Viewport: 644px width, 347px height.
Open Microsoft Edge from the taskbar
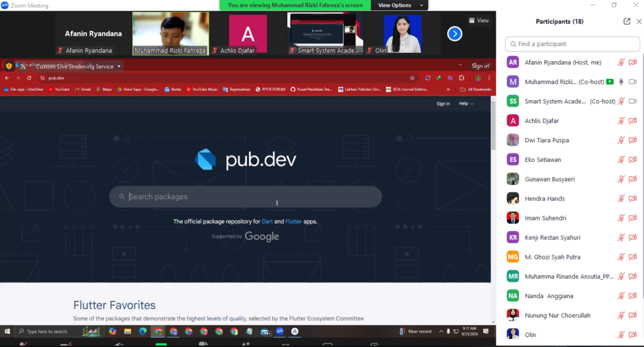143,331
